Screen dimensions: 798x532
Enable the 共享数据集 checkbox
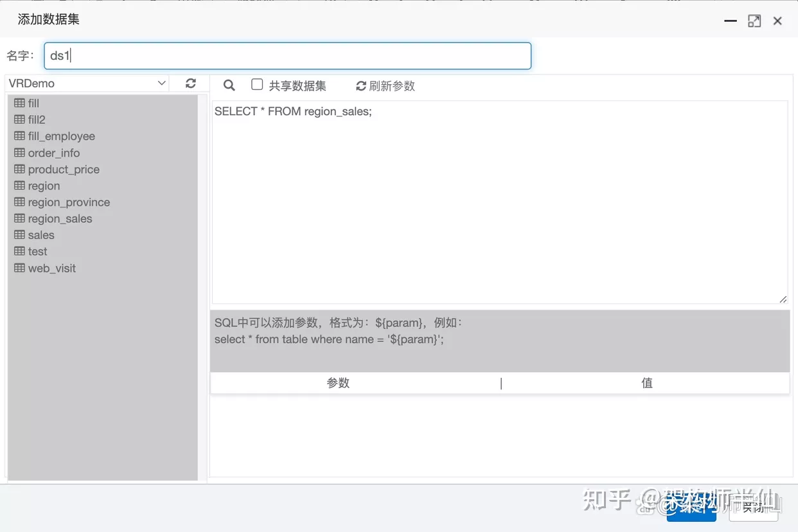pyautogui.click(x=257, y=84)
